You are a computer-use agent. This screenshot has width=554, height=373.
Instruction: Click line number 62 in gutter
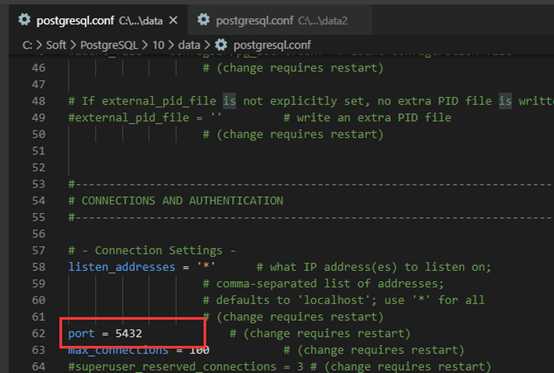tap(39, 333)
